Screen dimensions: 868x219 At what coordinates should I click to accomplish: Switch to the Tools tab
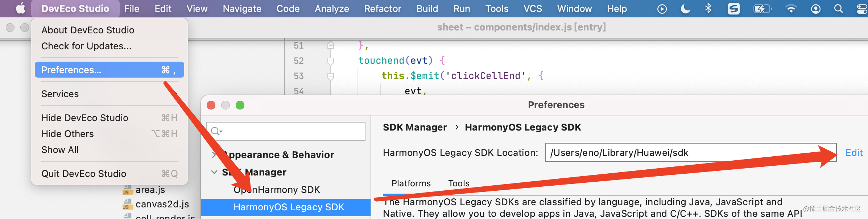pos(459,183)
